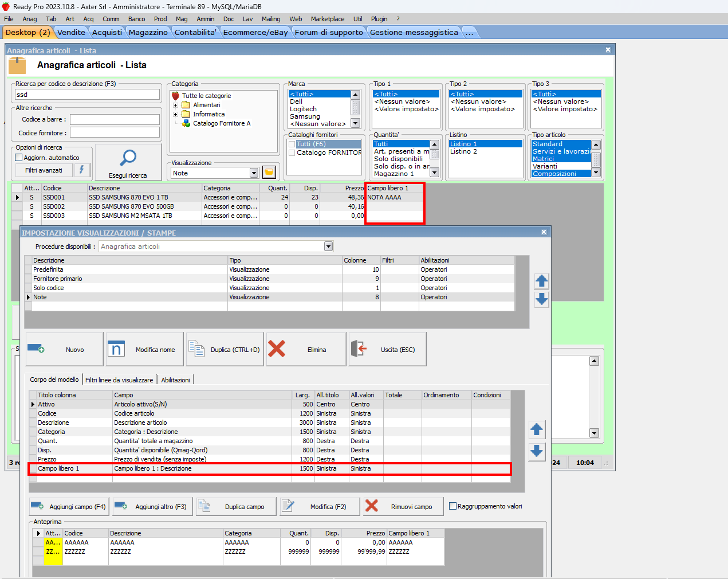The height and width of the screenshot is (579, 728).
Task: Open the Marketplace menu
Action: click(x=328, y=19)
